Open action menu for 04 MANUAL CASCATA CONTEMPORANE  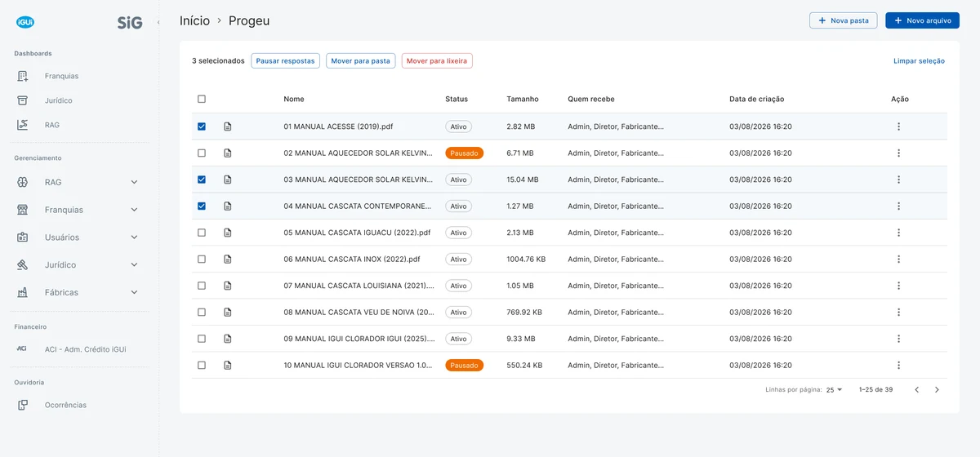pyautogui.click(x=898, y=206)
